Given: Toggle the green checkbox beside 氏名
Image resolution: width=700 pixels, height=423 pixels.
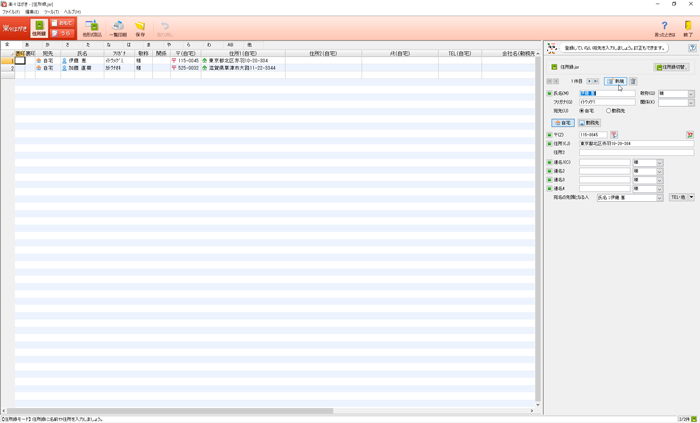Looking at the screenshot, I should click(x=549, y=93).
